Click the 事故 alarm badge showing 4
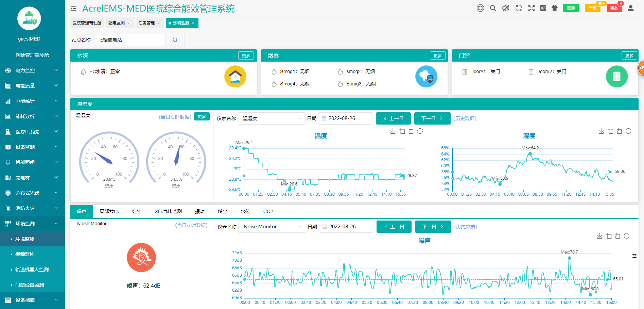This screenshot has height=309, width=644. pyautogui.click(x=614, y=7)
